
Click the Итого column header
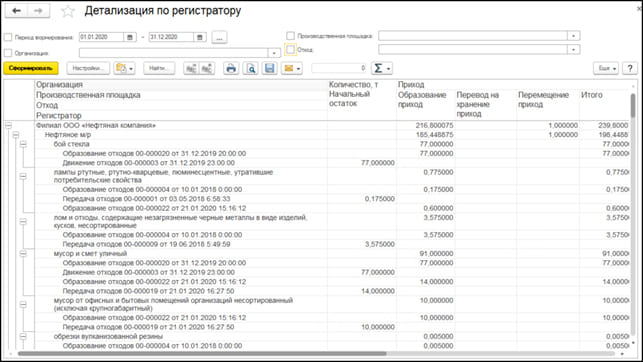pyautogui.click(x=591, y=95)
